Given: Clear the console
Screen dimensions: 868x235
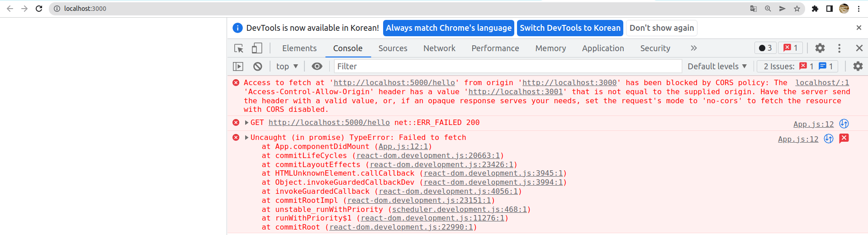Looking at the screenshot, I should 257,67.
